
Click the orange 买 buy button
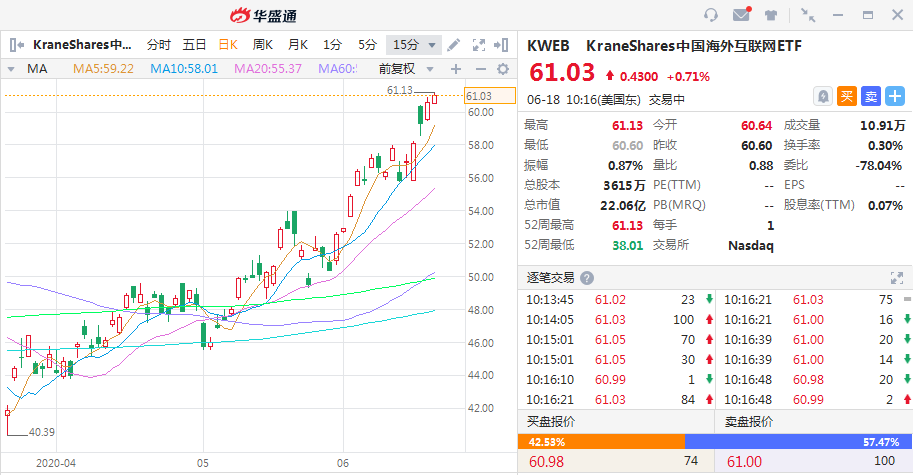click(x=846, y=96)
